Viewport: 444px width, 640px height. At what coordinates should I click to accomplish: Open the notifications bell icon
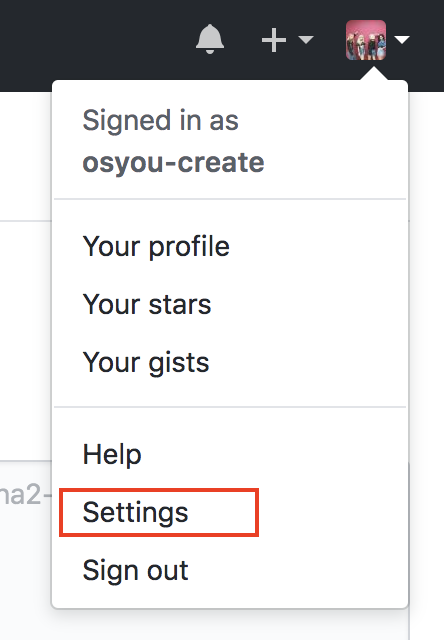[210, 39]
